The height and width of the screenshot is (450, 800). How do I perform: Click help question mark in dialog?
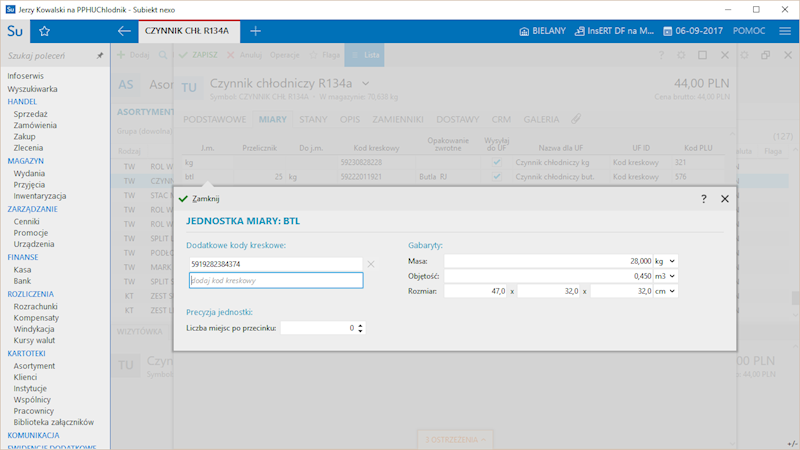(704, 199)
